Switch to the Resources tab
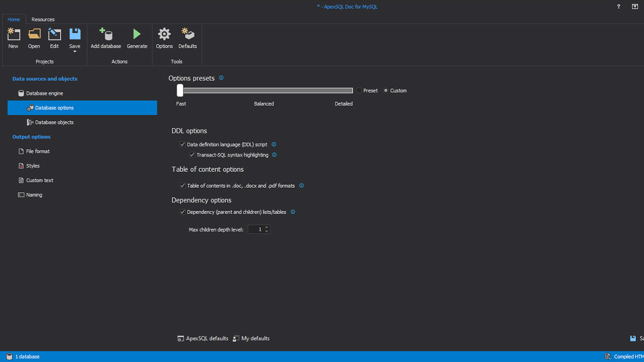The image size is (644, 362). pos(43,19)
